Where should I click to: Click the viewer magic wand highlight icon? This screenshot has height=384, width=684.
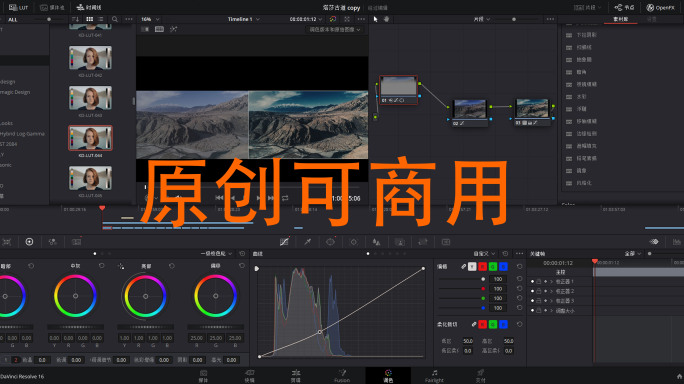click(x=173, y=29)
